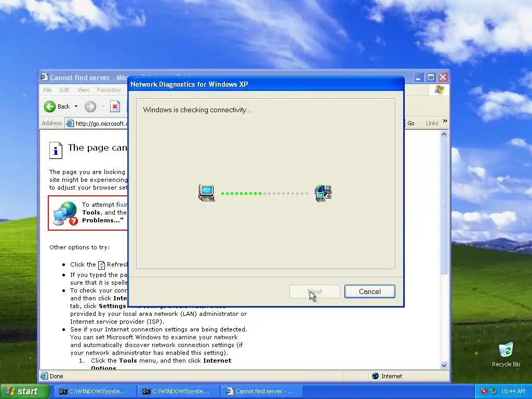The height and width of the screenshot is (399, 532).
Task: Click the internet network icon in diagnostics
Action: coord(323,193)
